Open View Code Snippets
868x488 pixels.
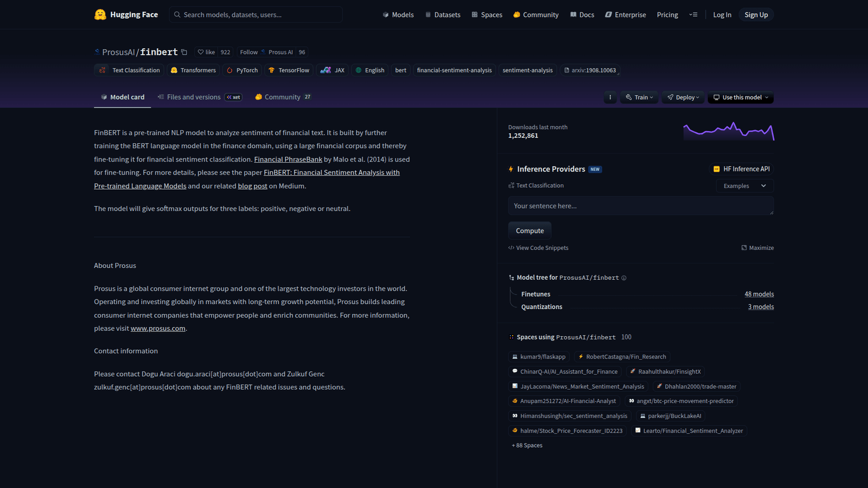coord(538,248)
